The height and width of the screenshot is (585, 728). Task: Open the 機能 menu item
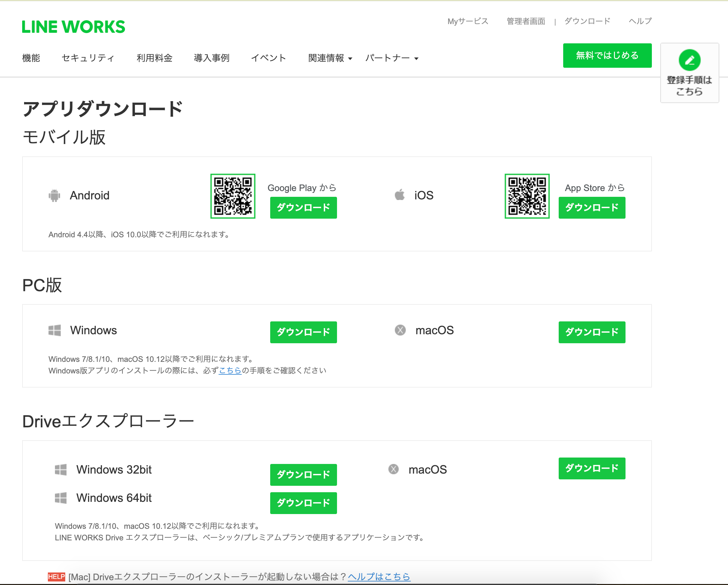click(31, 58)
